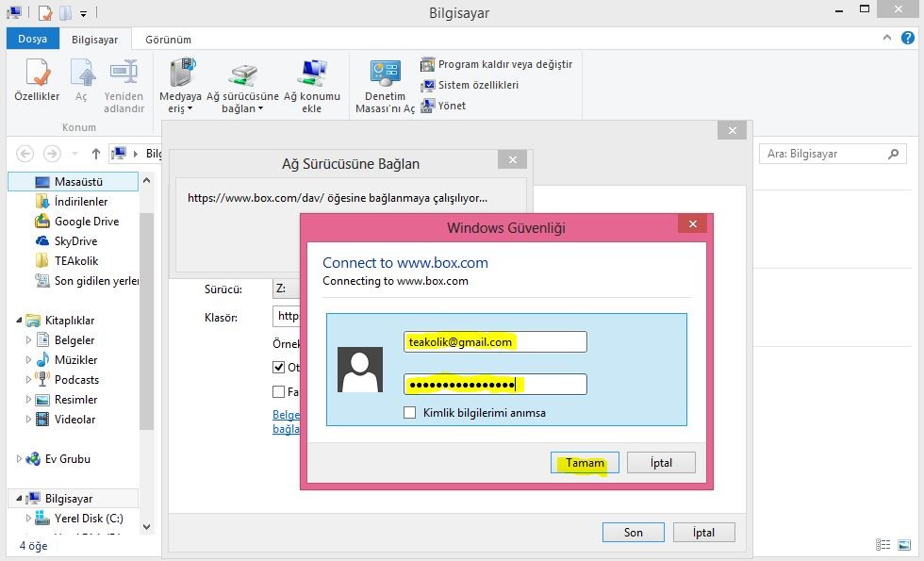Viewport: 924px width, 561px height.
Task: Navigate back with the back arrow
Action: coord(25,154)
